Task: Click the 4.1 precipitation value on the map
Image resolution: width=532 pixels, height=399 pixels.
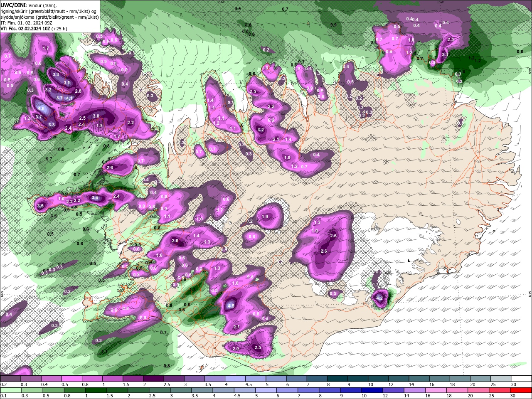Action: [69, 98]
